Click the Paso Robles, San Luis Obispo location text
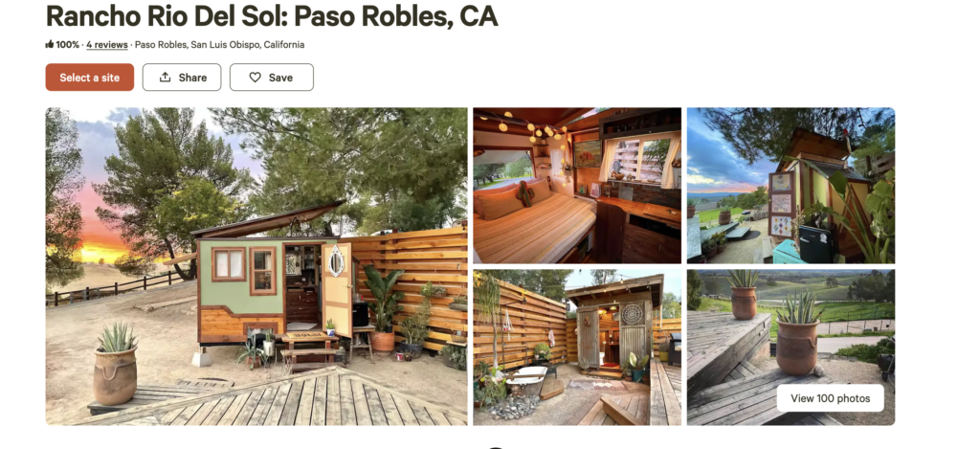The width and height of the screenshot is (980, 449). 219,44
